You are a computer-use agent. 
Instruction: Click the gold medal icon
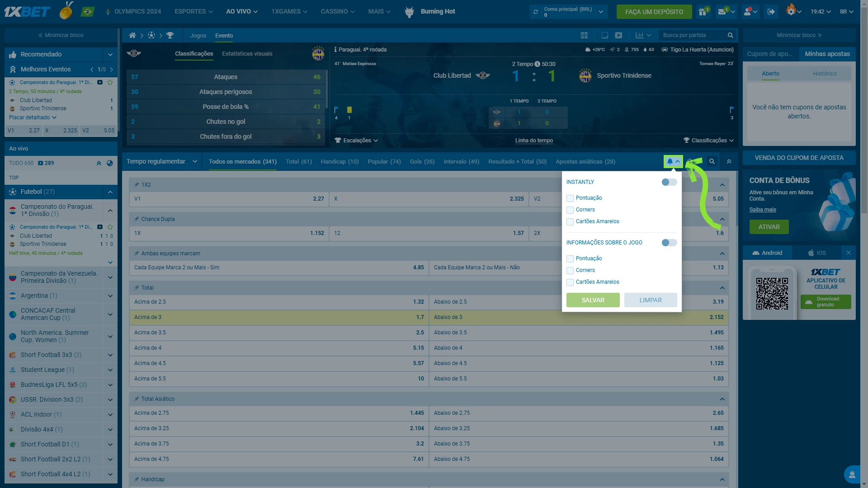tap(66, 10)
